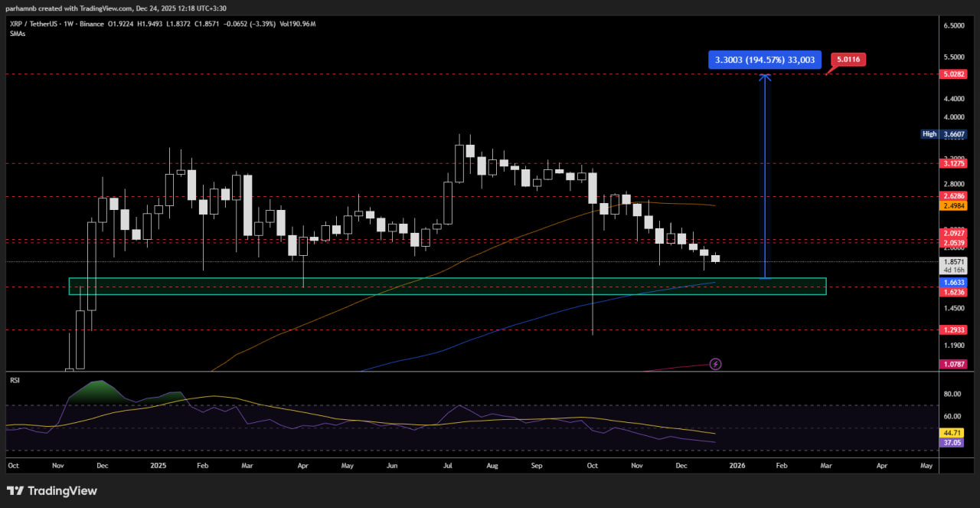
Task: Click the purple lightning bolt icon
Action: pyautogui.click(x=716, y=364)
